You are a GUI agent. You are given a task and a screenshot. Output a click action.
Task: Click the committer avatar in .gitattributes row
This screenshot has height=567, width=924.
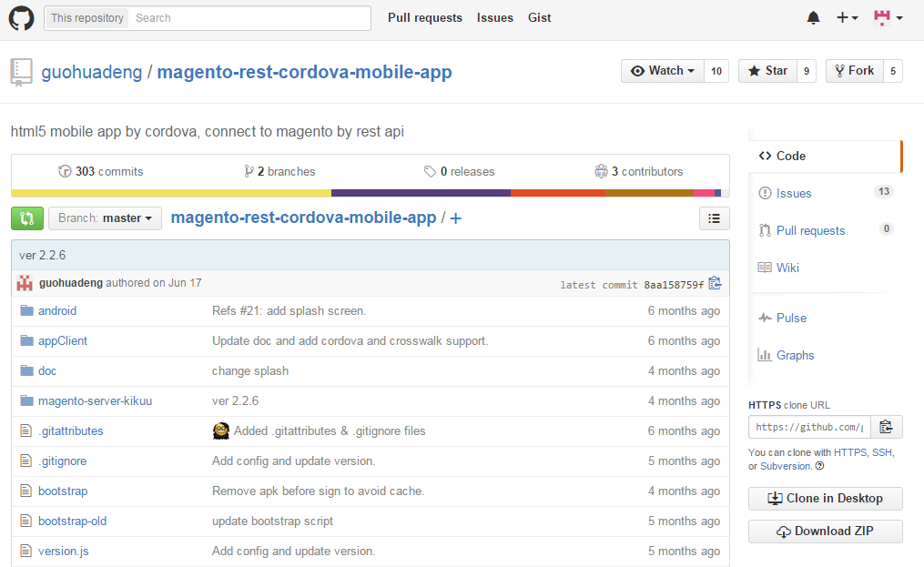click(221, 430)
